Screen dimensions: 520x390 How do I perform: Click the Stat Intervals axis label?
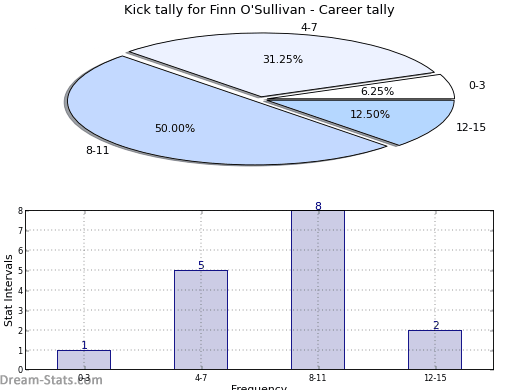8,290
